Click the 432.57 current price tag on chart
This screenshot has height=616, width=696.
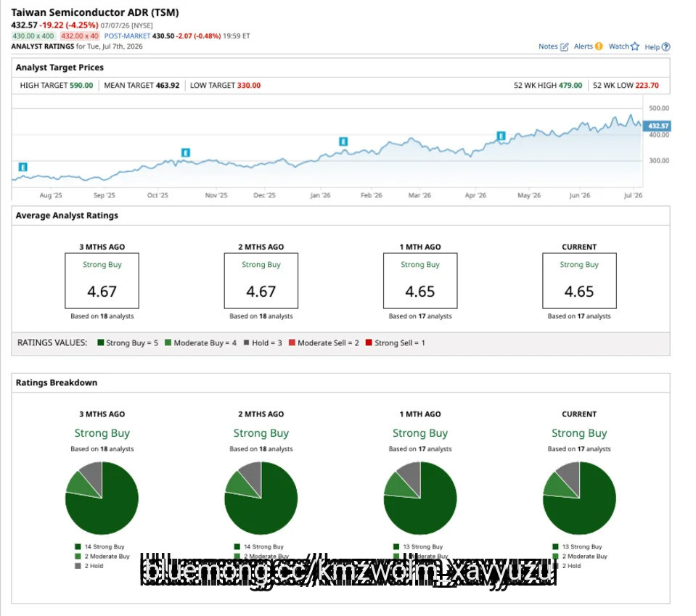coord(657,126)
